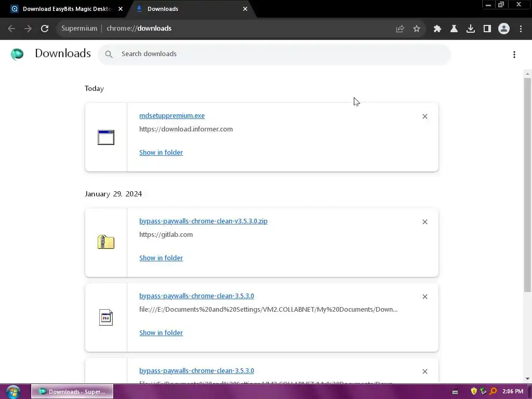
Task: Click the Today date heading
Action: (x=95, y=88)
